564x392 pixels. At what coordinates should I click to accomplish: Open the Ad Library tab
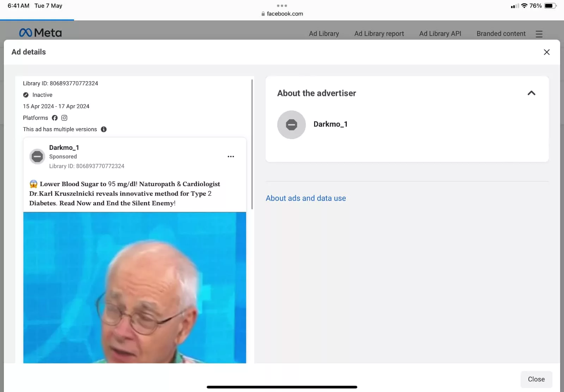(x=324, y=33)
